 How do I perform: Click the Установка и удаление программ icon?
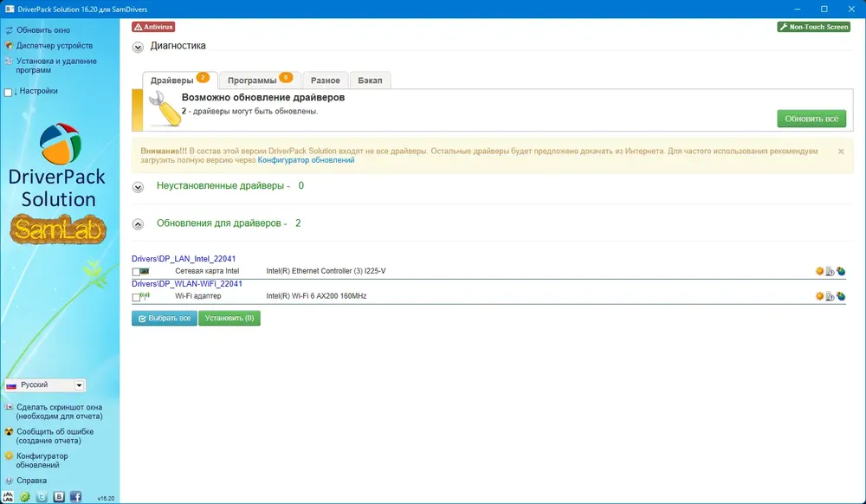[9, 61]
